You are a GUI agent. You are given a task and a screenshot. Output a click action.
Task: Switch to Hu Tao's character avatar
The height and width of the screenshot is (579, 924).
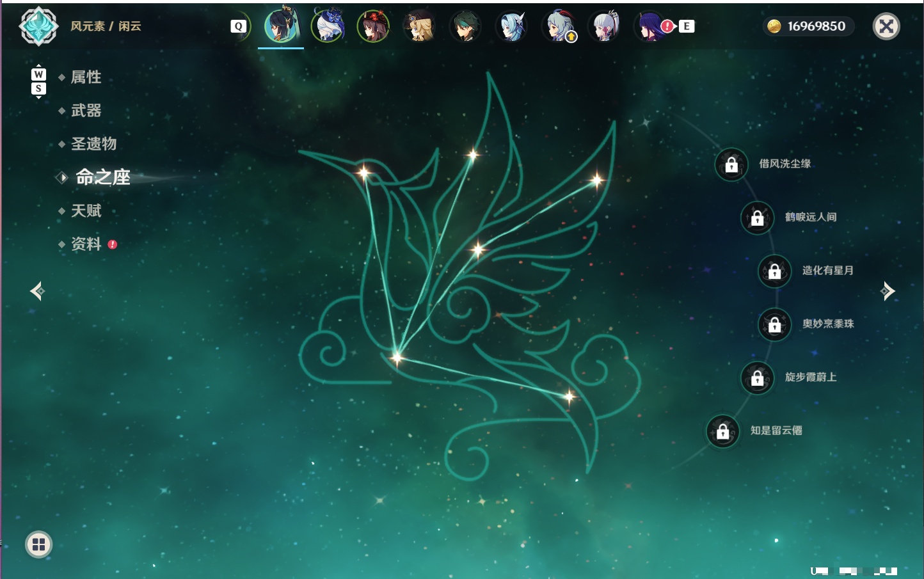374,26
